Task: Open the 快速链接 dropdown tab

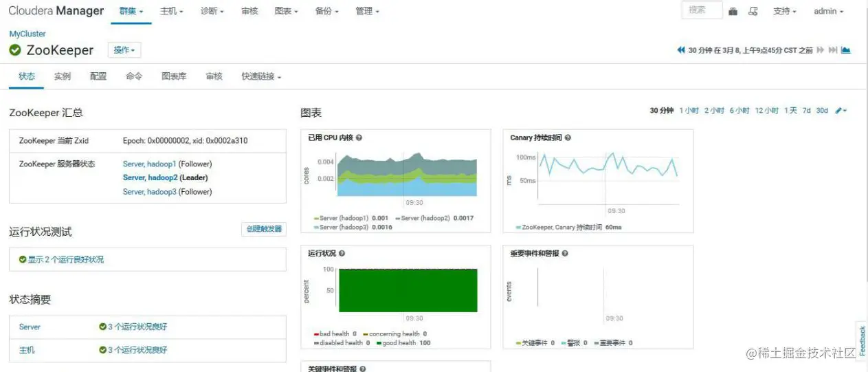Action: pyautogui.click(x=261, y=76)
